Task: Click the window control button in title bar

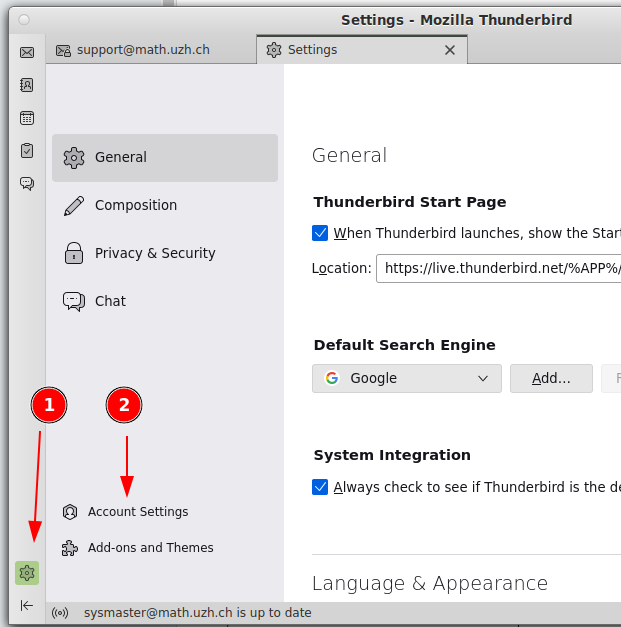Action: [x=24, y=20]
